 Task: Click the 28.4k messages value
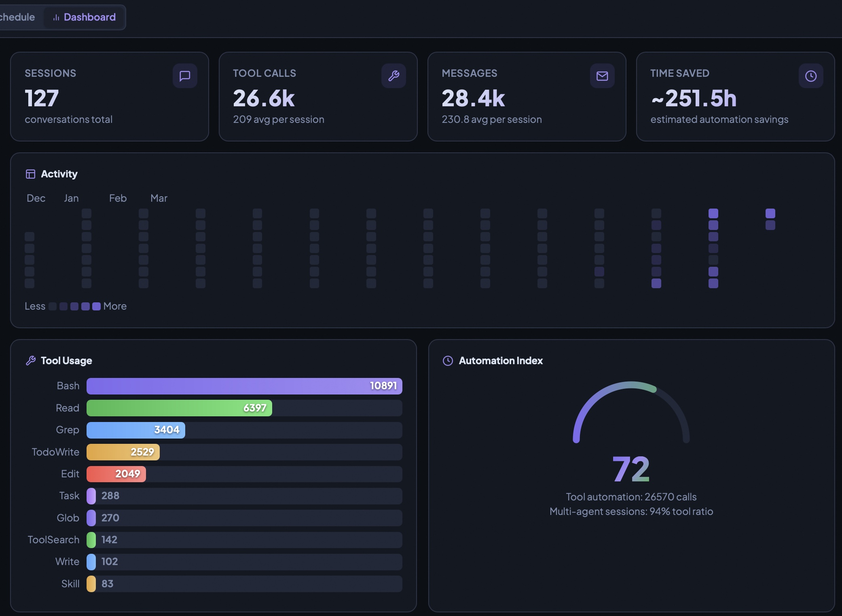473,98
